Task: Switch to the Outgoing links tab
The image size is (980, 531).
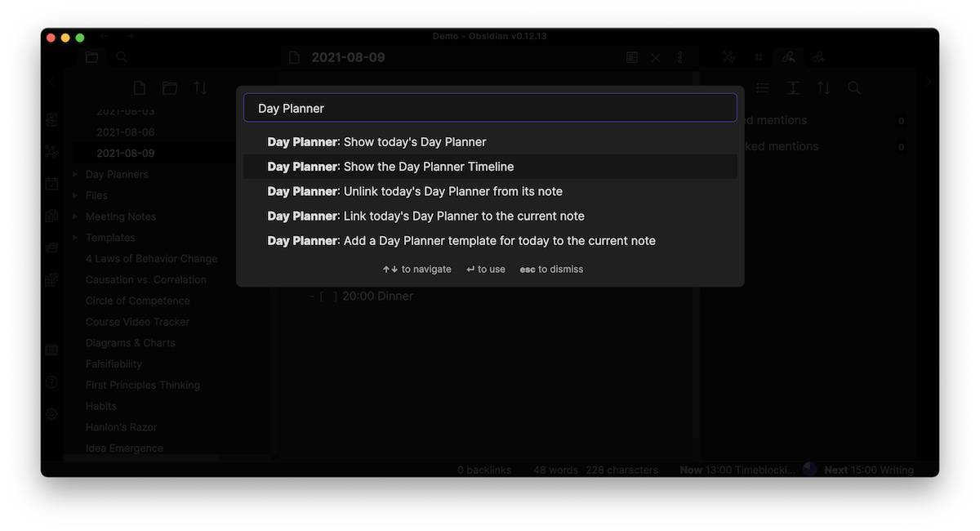Action: 818,57
